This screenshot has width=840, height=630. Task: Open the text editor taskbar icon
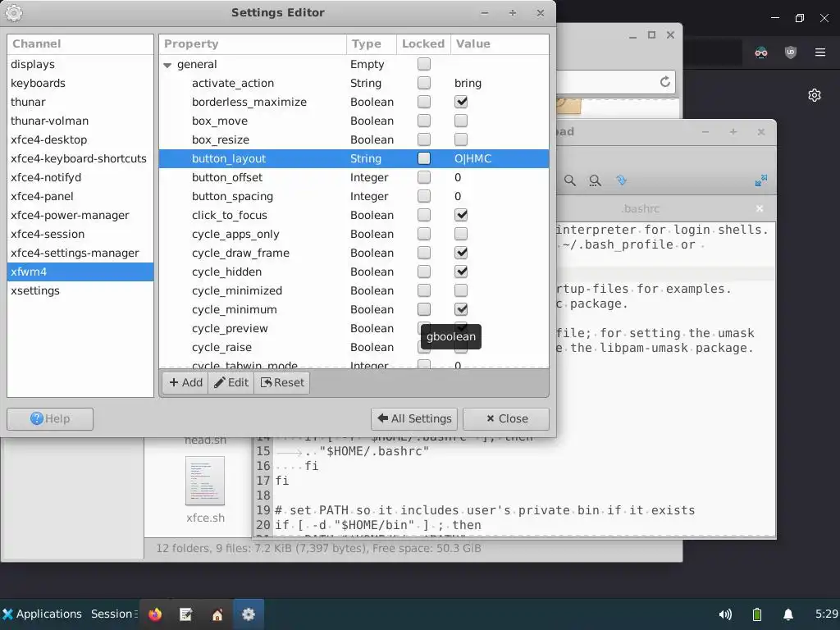[186, 614]
